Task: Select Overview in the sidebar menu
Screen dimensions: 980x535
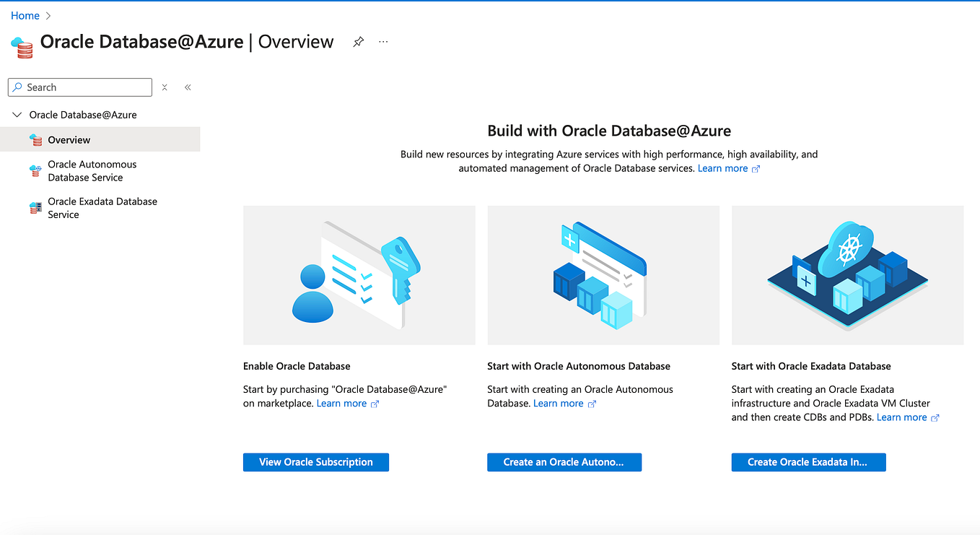Action: [69, 139]
